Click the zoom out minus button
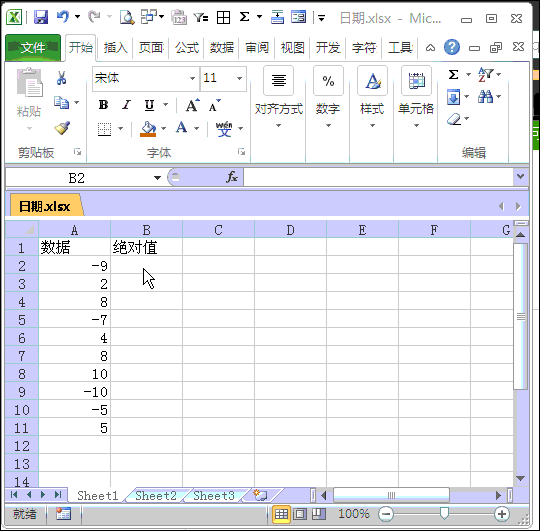This screenshot has height=531, width=540. pos(386,514)
